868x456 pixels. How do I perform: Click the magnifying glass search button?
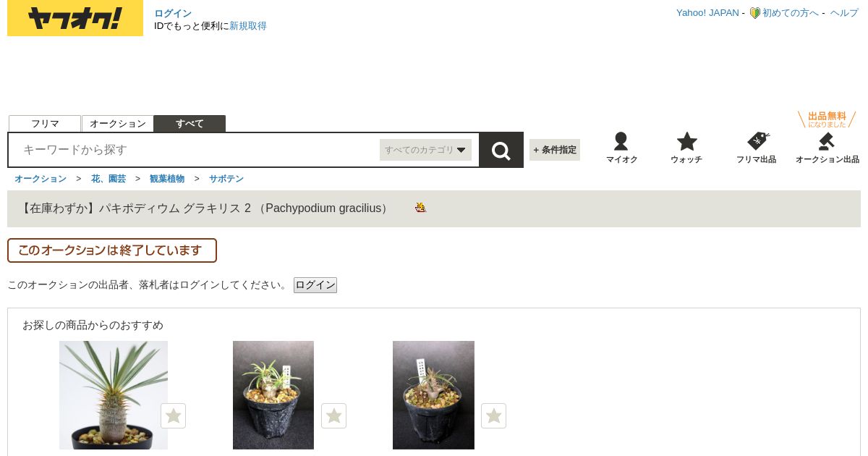501,150
